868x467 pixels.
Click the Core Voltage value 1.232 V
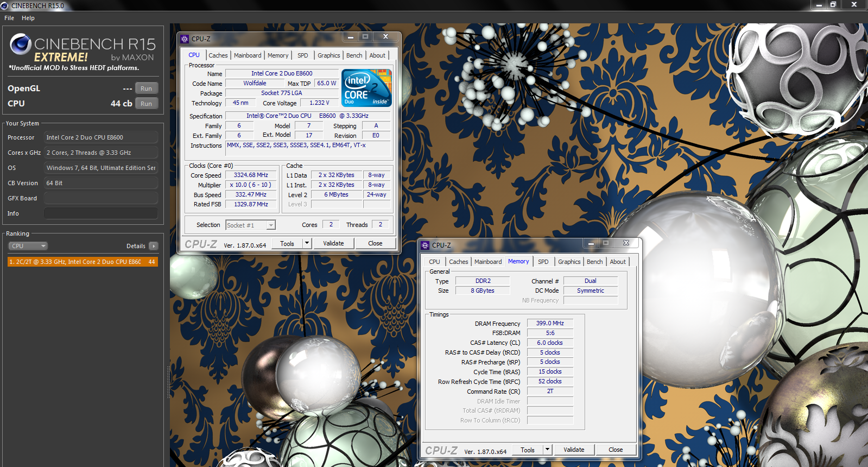coord(319,103)
